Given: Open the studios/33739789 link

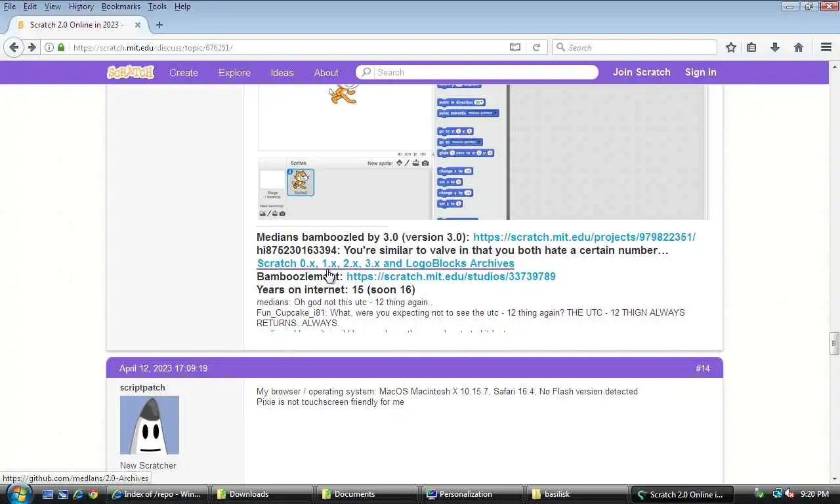Looking at the screenshot, I should pyautogui.click(x=451, y=276).
